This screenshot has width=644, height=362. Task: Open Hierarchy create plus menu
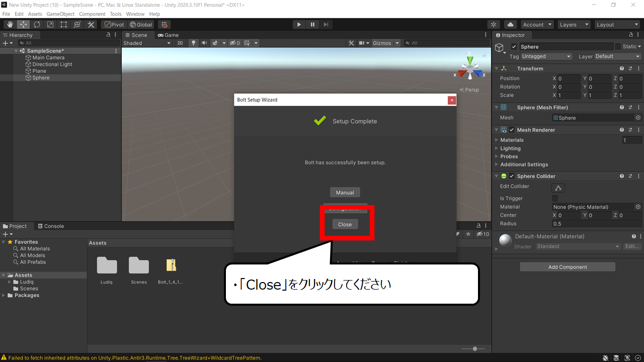click(7, 43)
